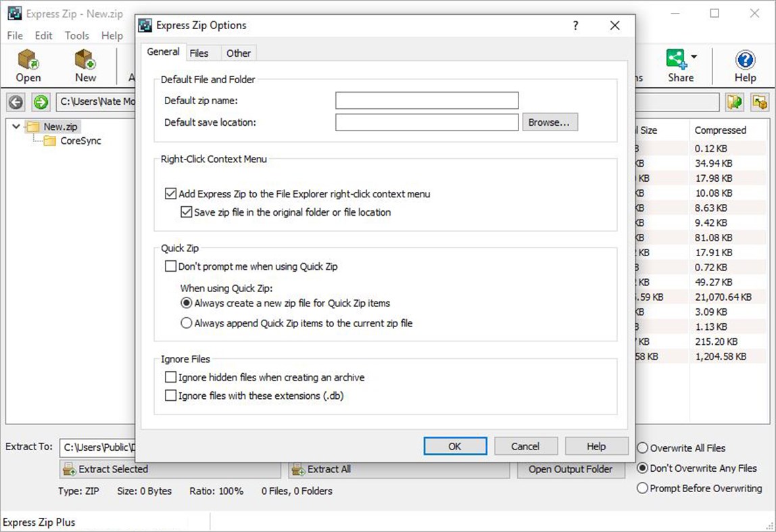Click the back navigation arrow
This screenshot has width=776, height=532.
[15, 102]
